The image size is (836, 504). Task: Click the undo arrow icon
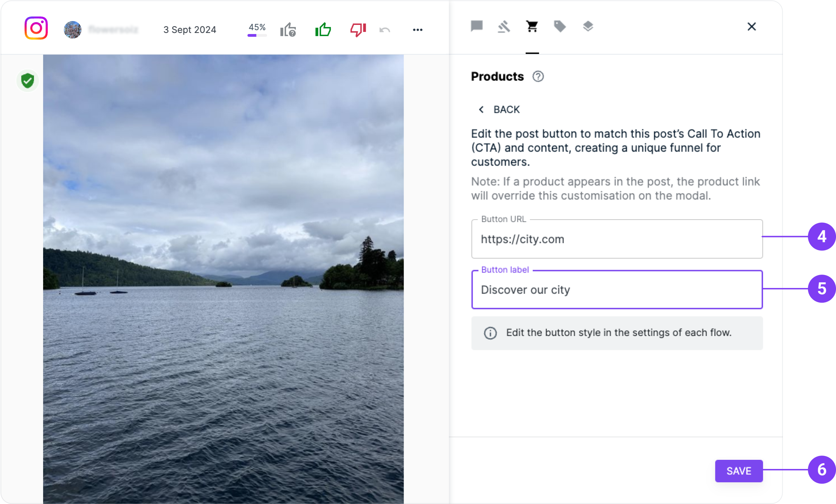tap(385, 30)
